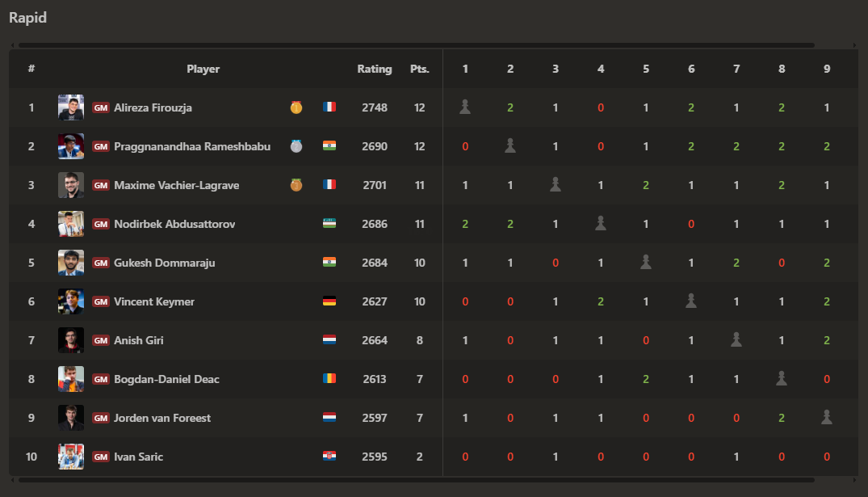
Task: Click the bottom scrollbar's right arrow
Action: [x=854, y=480]
